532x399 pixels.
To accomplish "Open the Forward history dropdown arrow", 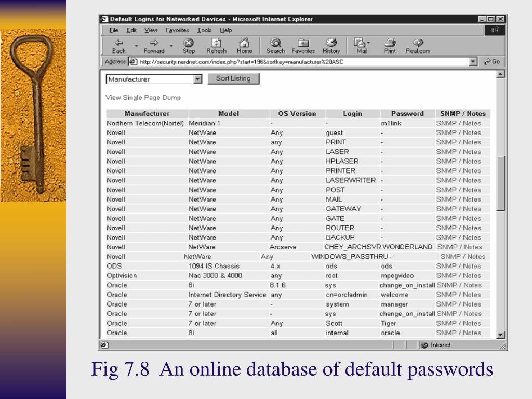I will tap(171, 46).
